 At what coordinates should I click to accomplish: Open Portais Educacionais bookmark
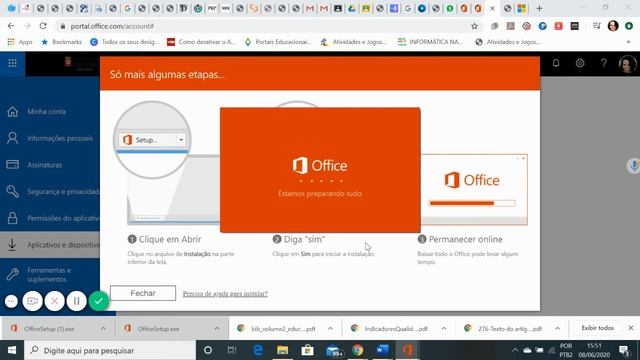pos(278,42)
